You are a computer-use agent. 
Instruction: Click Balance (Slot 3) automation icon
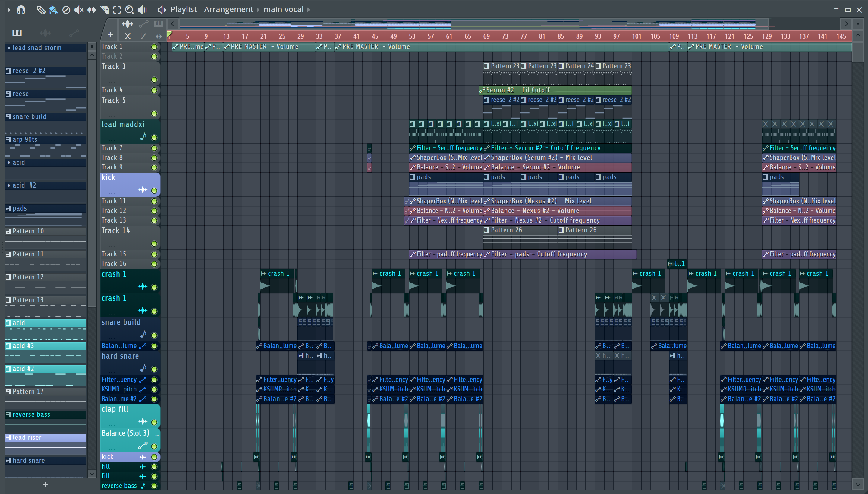[x=143, y=445]
